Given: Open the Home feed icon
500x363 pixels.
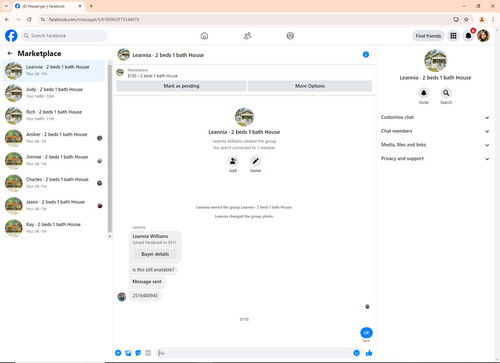Looking at the screenshot, I should click(204, 36).
